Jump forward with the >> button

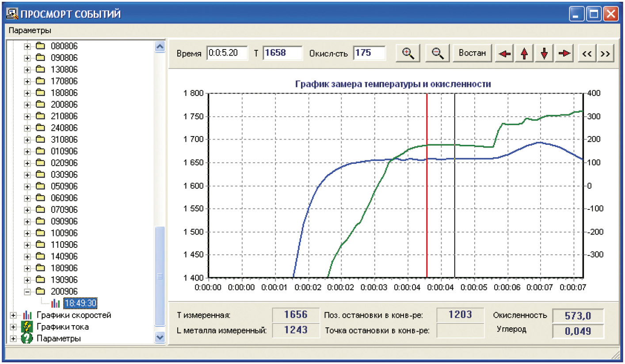click(605, 53)
